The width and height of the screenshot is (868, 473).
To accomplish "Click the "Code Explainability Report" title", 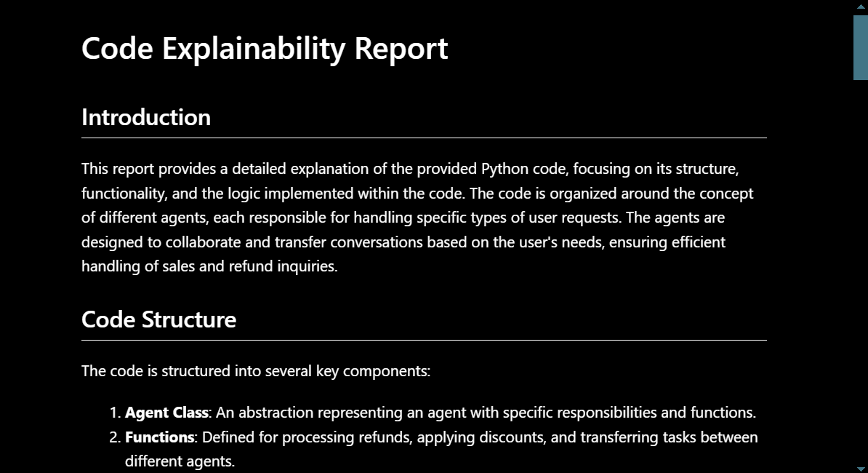I will [265, 49].
